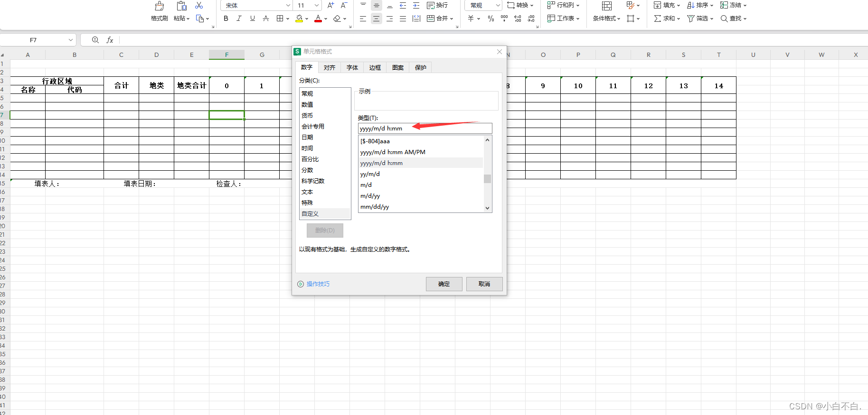The height and width of the screenshot is (415, 868).
Task: Open the fill color dropdown arrow
Action: click(x=307, y=19)
